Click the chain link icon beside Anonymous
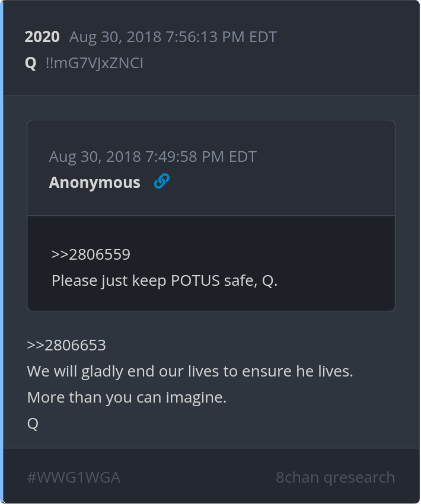Image resolution: width=421 pixels, height=504 pixels. click(161, 181)
